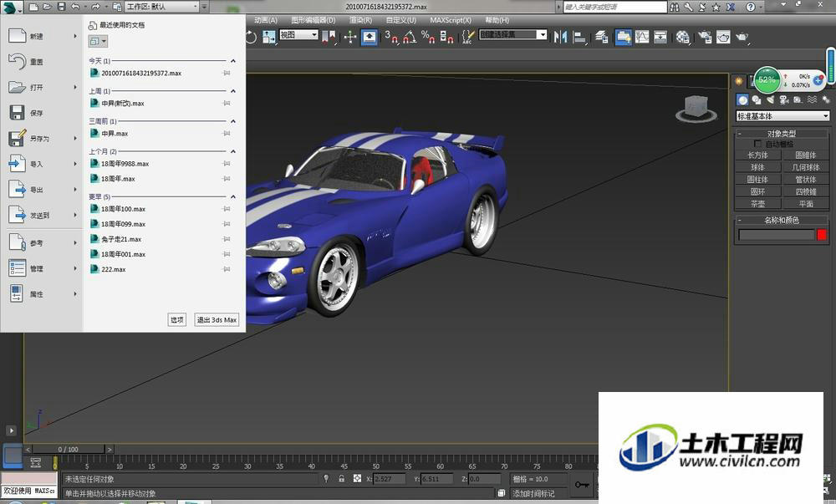Click the question mark Help icon

click(x=750, y=7)
